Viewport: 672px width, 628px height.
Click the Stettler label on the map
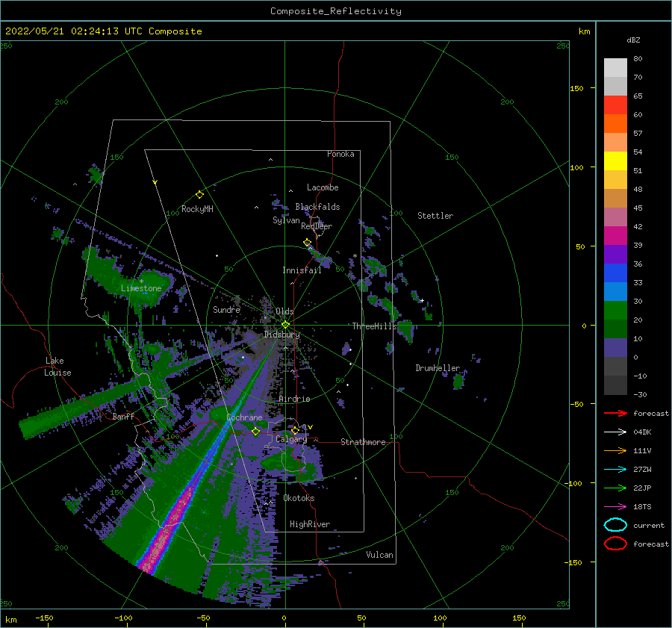click(435, 216)
